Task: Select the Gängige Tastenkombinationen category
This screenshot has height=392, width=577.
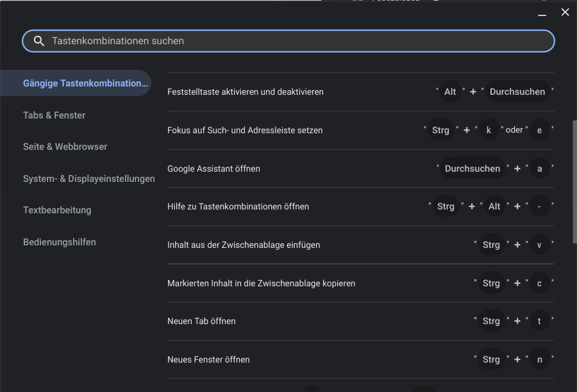Action: (x=85, y=83)
